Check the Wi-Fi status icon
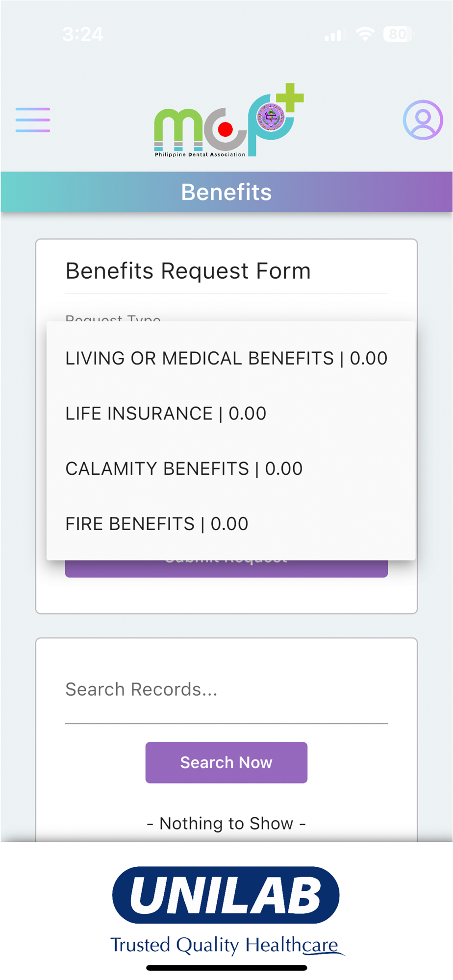453x980 pixels. point(365,34)
